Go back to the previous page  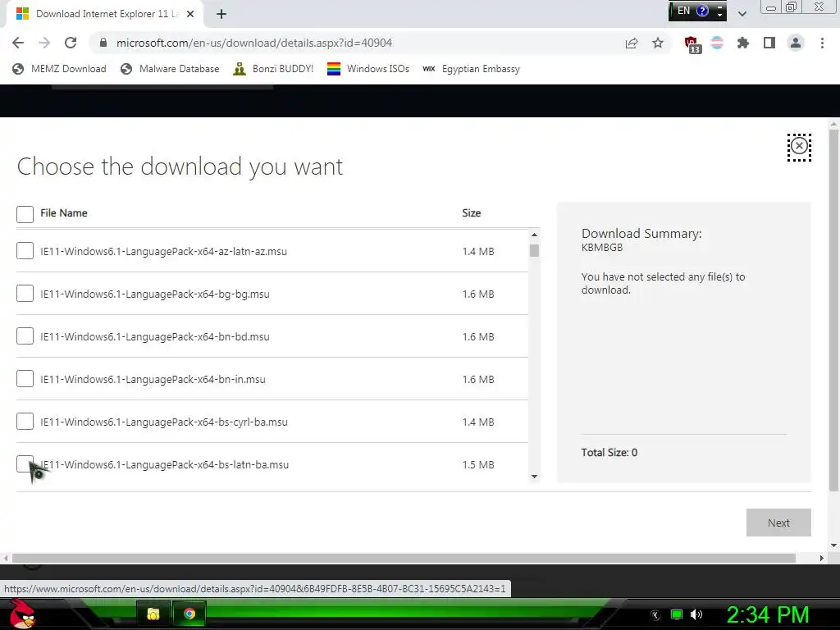(18, 43)
